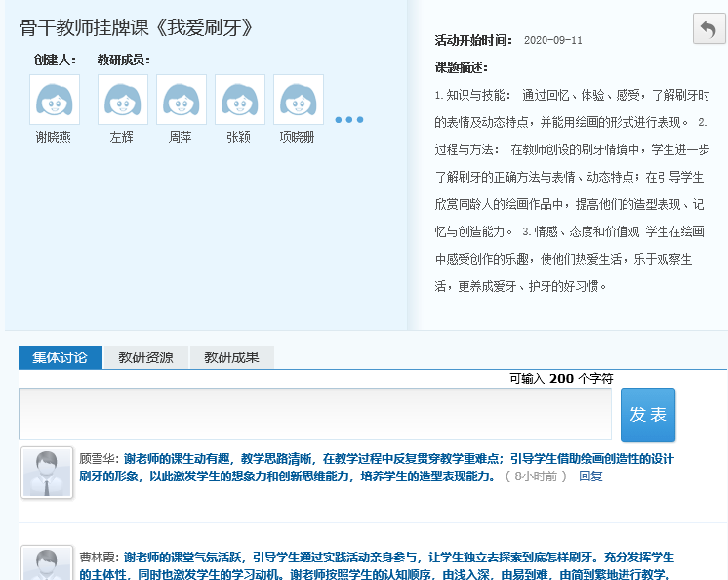
Task: Click the name 谢晓燕
Action: (54, 137)
